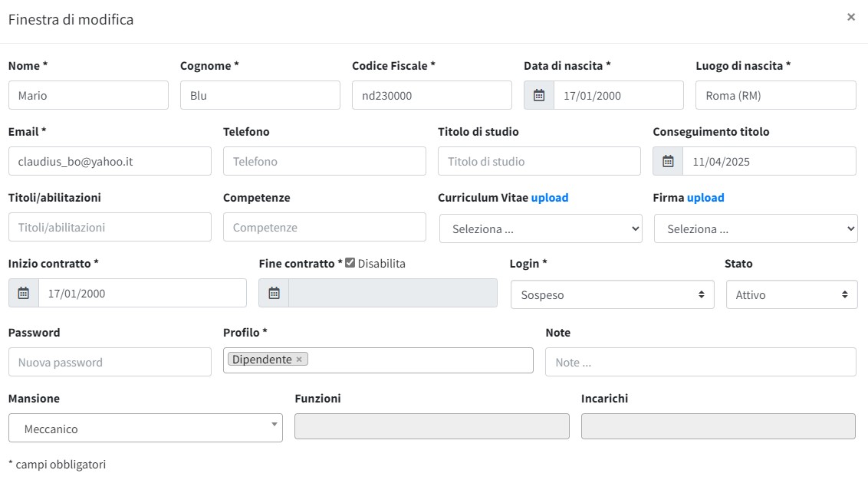
Task: Expand the Mansione dropdown showing Meccanico
Action: click(146, 429)
